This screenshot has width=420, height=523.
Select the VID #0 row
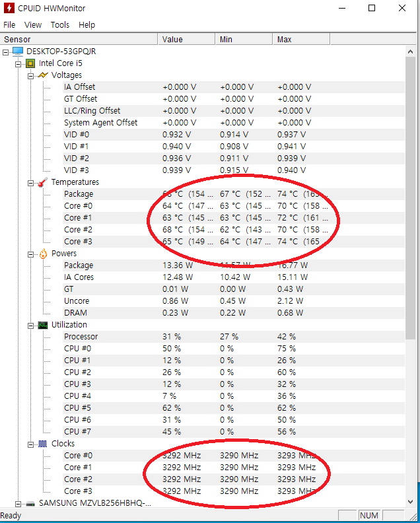pyautogui.click(x=234, y=135)
